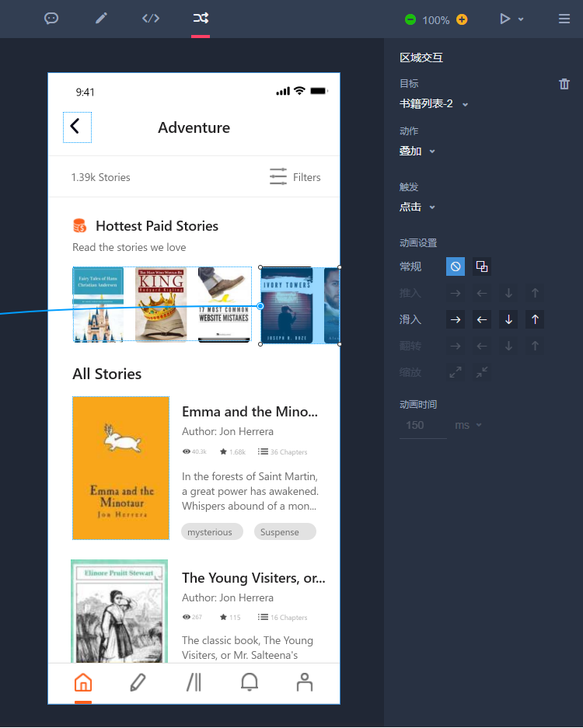The width and height of the screenshot is (583, 728).
Task: Open the comment mode icon
Action: [51, 19]
